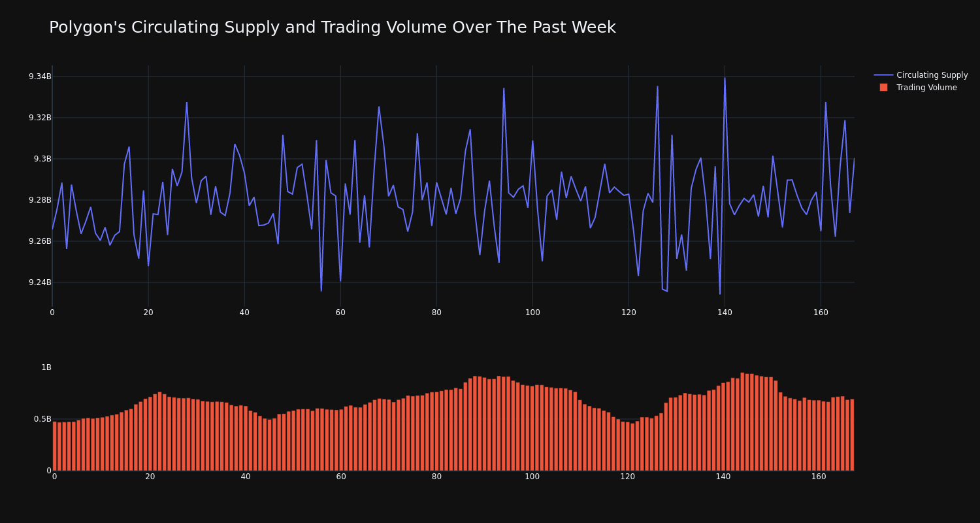
Task: Click the 9.3B y-axis label
Action: tap(42, 159)
